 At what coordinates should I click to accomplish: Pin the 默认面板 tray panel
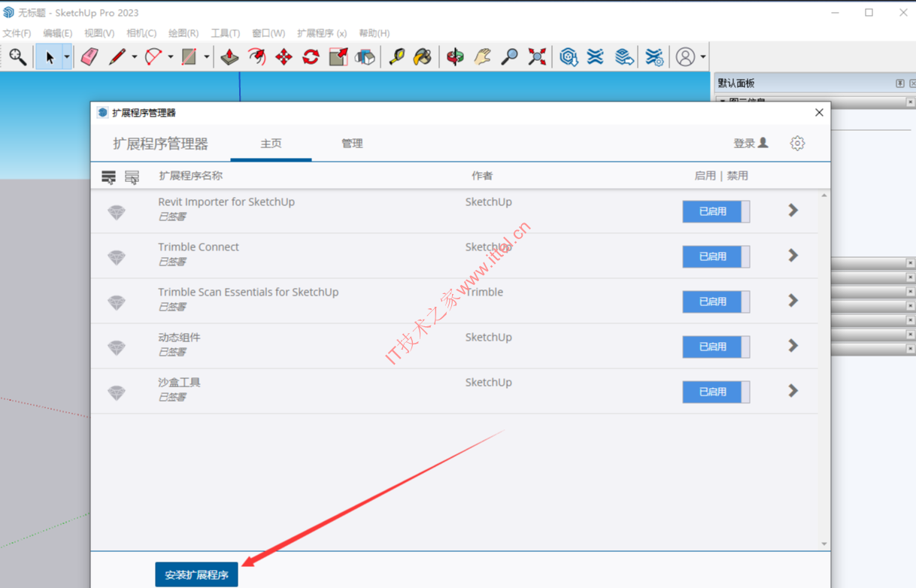[899, 83]
